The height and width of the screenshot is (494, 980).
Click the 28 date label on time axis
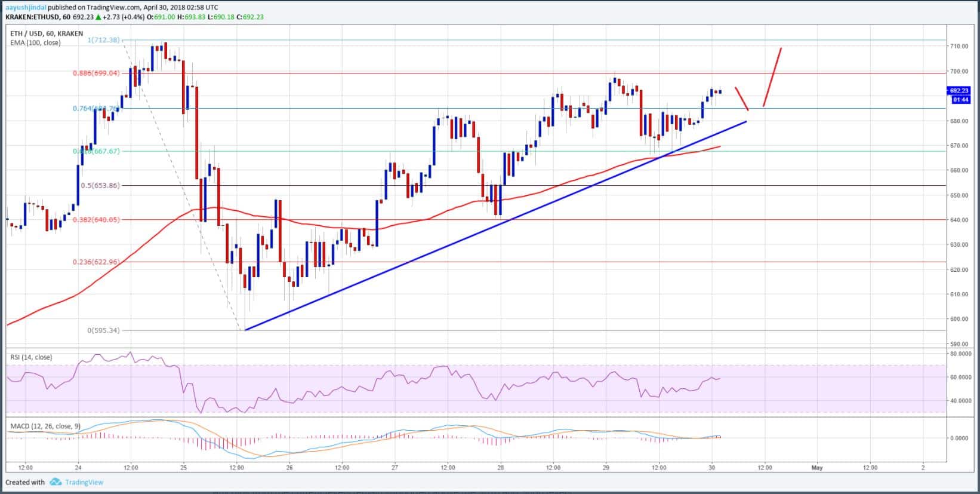(x=500, y=468)
